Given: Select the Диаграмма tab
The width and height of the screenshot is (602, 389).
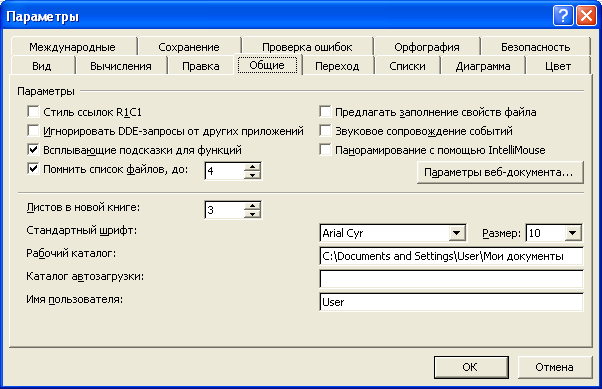Looking at the screenshot, I should [483, 66].
